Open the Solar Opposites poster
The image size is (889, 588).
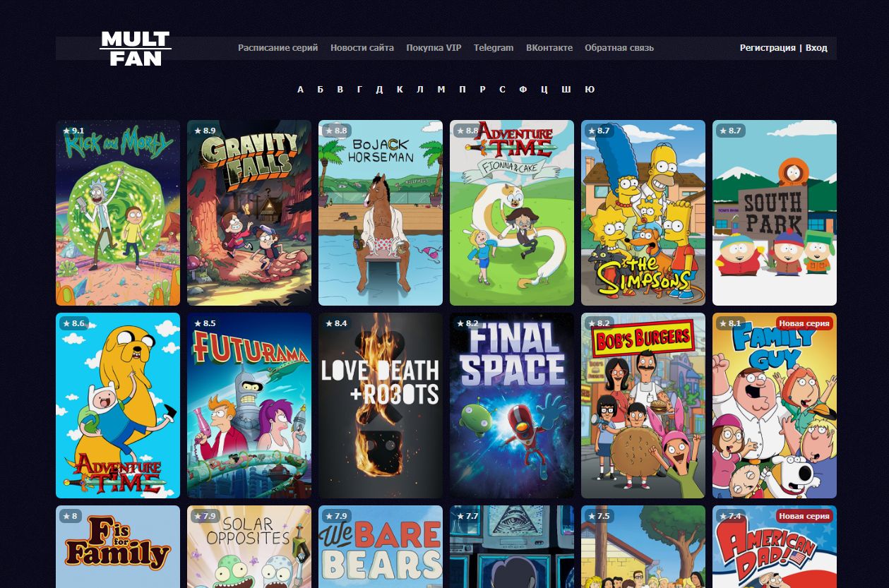249,547
